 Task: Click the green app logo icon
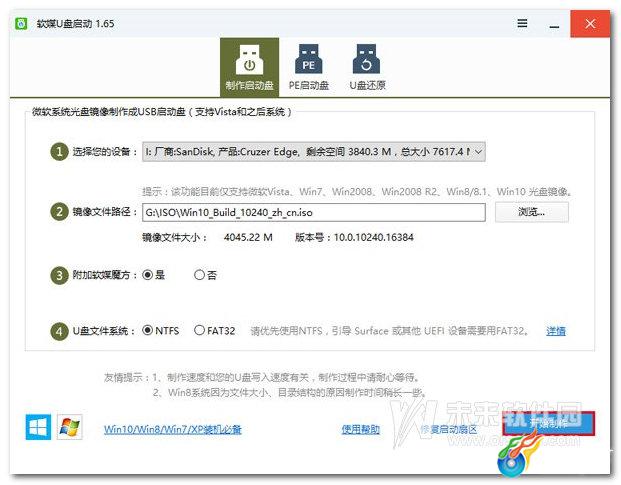tap(21, 23)
